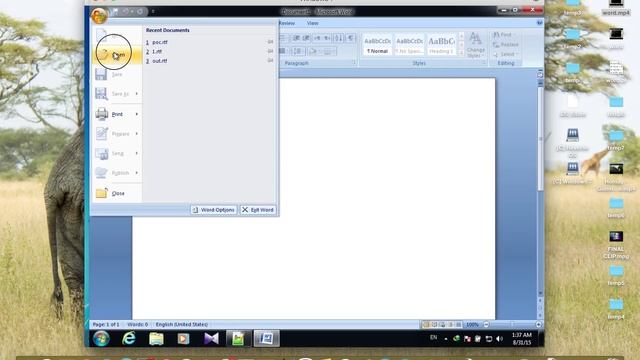Click the Zoom Out minus button
This screenshot has width=640, height=360.
click(486, 324)
